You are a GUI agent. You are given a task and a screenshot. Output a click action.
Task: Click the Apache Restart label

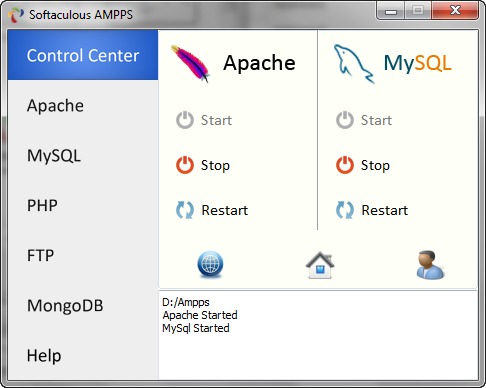tap(225, 210)
